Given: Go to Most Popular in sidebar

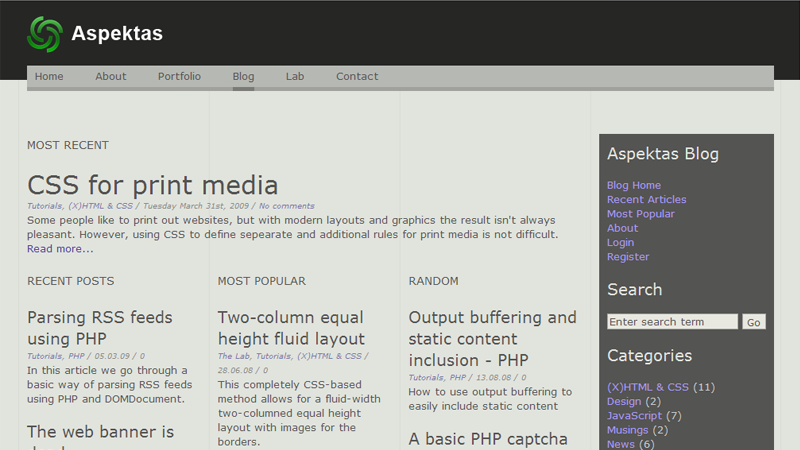Looking at the screenshot, I should pos(640,214).
